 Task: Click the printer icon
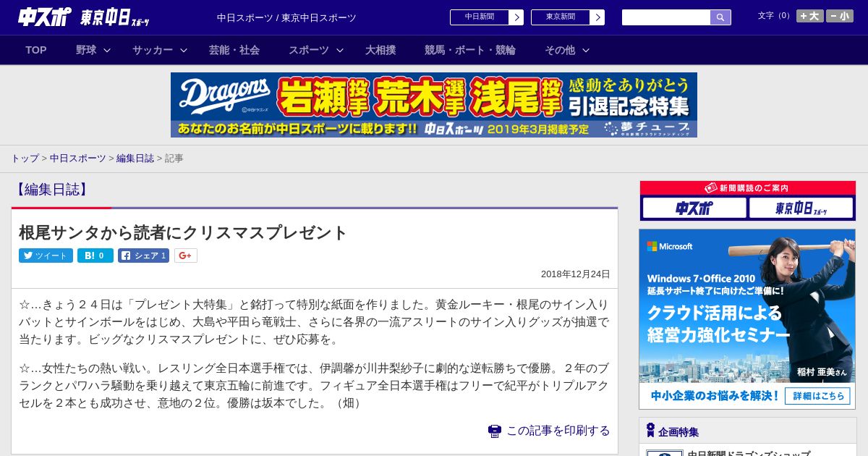(x=495, y=431)
